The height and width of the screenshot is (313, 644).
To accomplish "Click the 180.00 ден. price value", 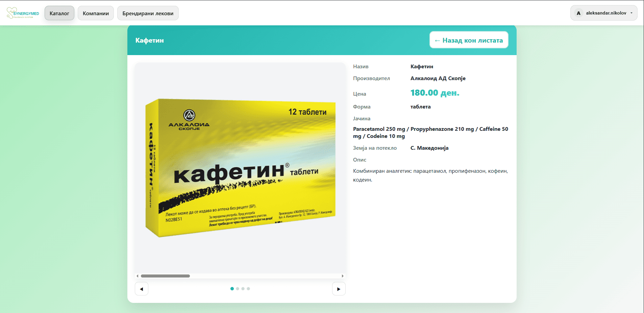I will [435, 93].
